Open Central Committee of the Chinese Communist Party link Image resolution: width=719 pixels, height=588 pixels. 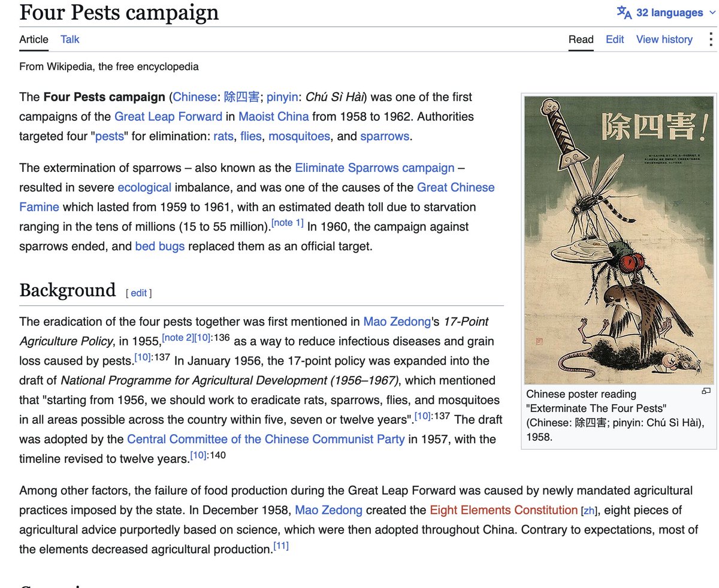[266, 439]
